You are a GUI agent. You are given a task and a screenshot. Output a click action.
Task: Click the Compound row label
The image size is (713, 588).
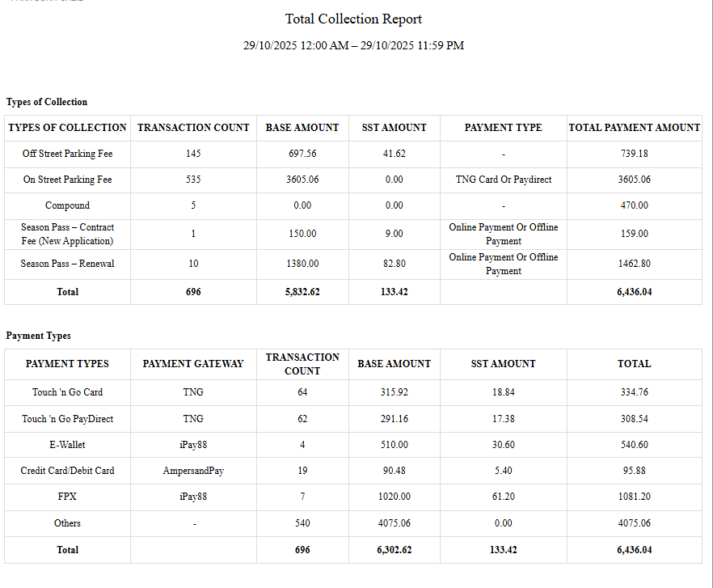[67, 205]
